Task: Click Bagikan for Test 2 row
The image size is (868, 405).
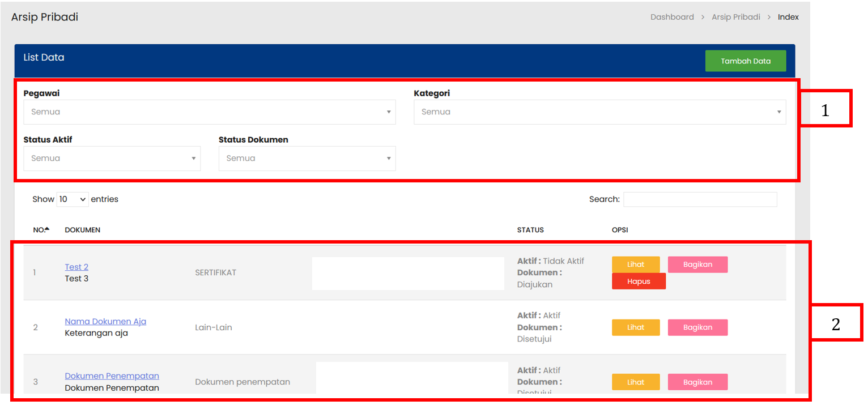Action: tap(697, 265)
